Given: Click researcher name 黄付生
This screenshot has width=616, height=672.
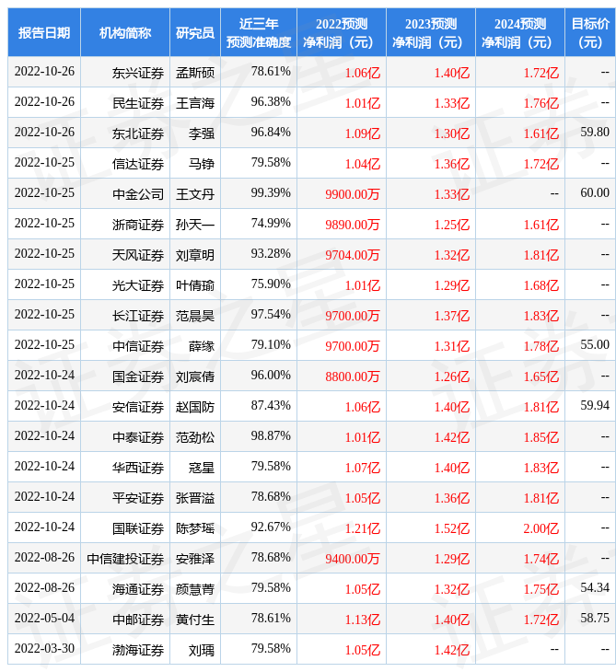Looking at the screenshot, I should click(x=195, y=620).
